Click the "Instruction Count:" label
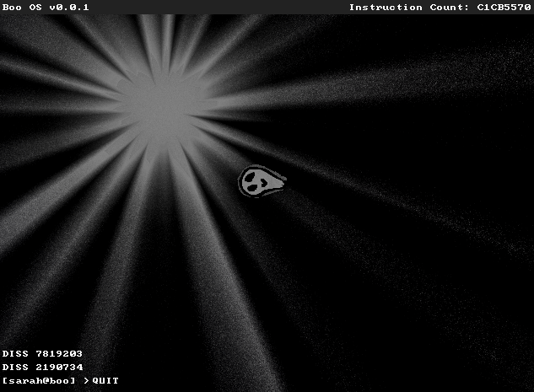Viewport: 534px width, 392px height. click(x=409, y=7)
